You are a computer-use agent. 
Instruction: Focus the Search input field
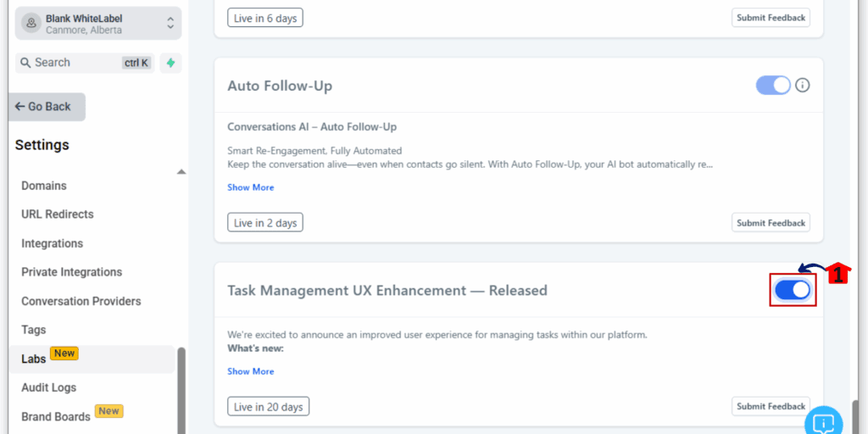point(85,63)
